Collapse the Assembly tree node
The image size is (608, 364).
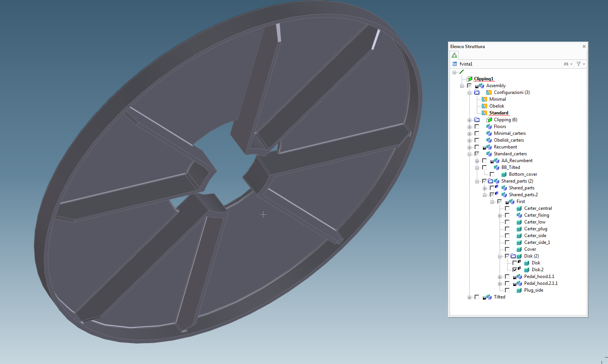tap(462, 86)
